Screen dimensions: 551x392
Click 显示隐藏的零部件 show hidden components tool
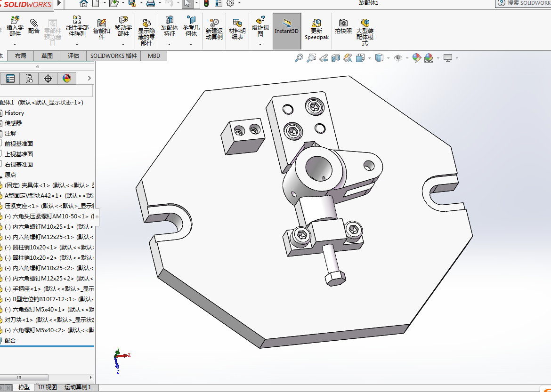point(146,32)
